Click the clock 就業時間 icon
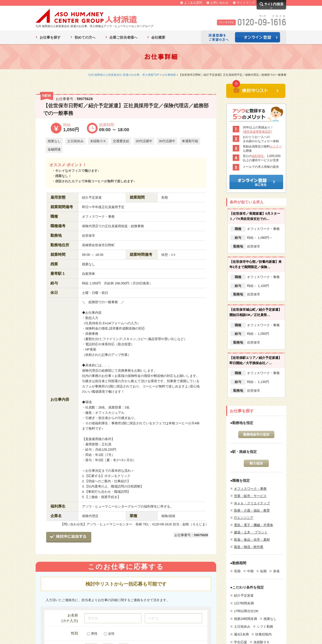The width and height of the screenshot is (322, 644). click(x=92, y=128)
